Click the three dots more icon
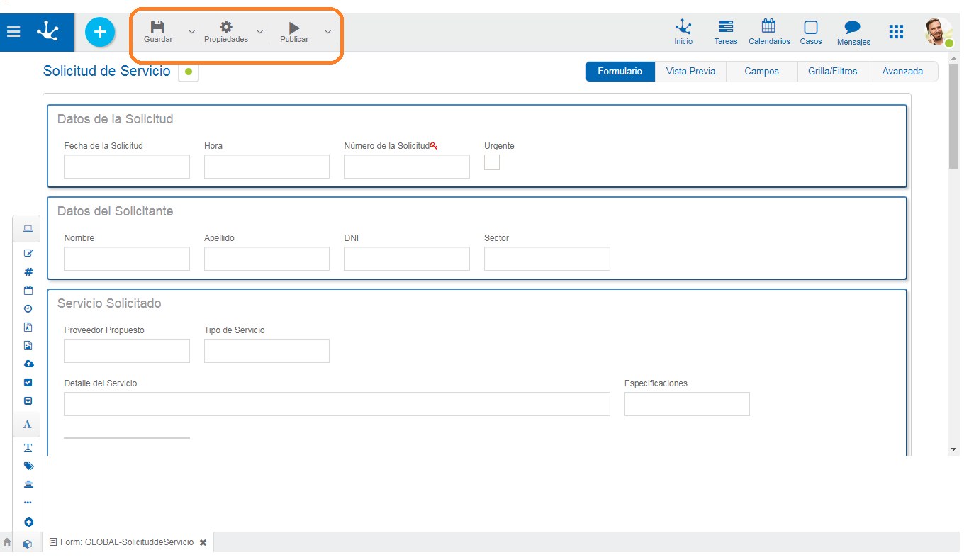The height and width of the screenshot is (560, 969). [x=28, y=503]
